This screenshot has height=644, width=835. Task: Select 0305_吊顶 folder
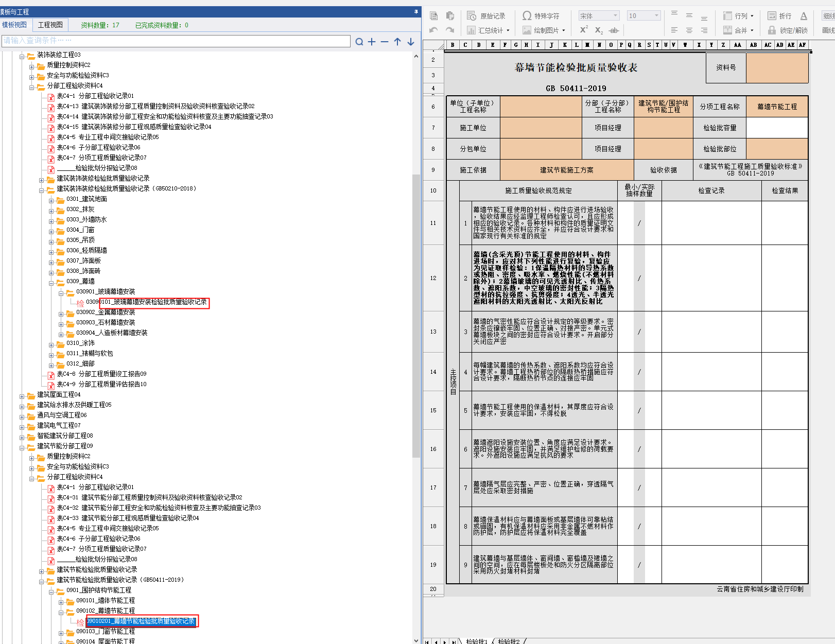(x=80, y=240)
